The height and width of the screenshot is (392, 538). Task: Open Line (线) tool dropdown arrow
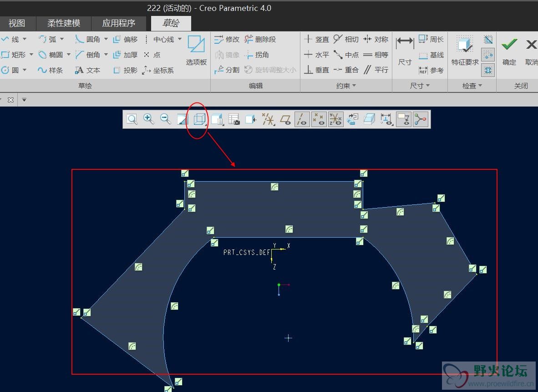click(x=25, y=39)
